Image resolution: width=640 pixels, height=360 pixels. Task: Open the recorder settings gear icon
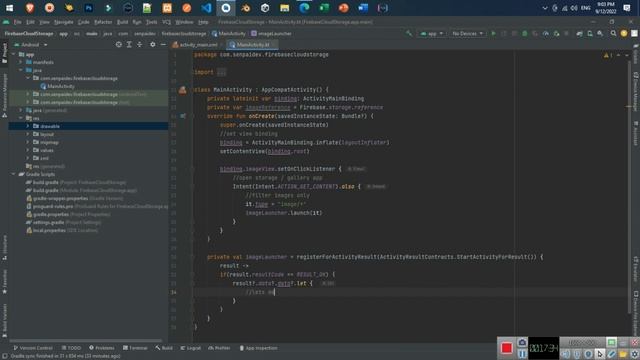click(635, 354)
